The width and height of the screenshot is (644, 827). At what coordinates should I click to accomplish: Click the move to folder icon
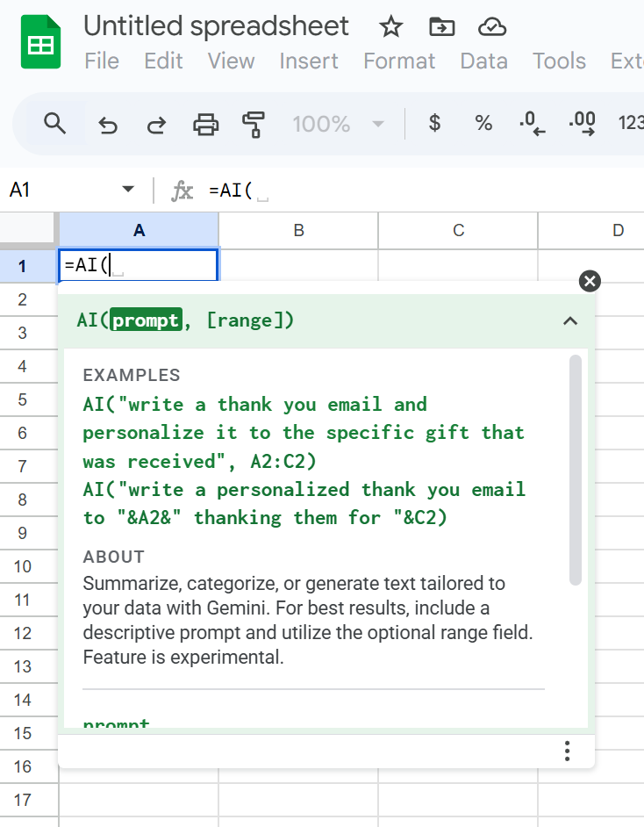(441, 27)
